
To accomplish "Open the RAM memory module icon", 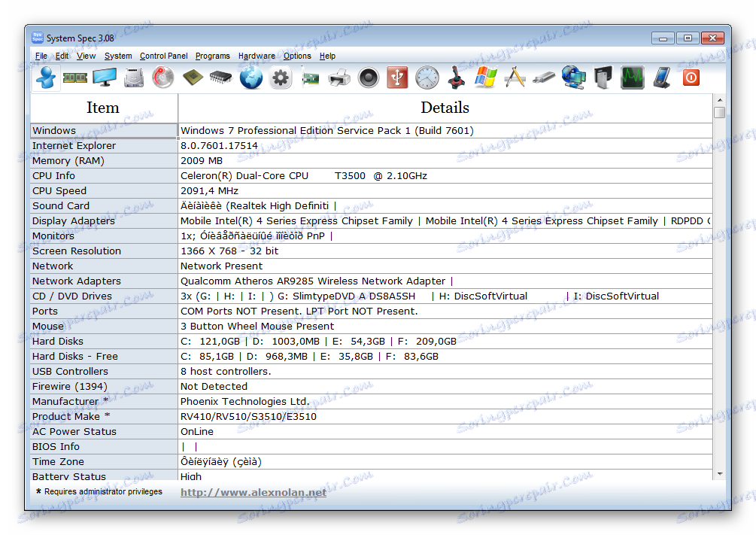I will pyautogui.click(x=75, y=78).
